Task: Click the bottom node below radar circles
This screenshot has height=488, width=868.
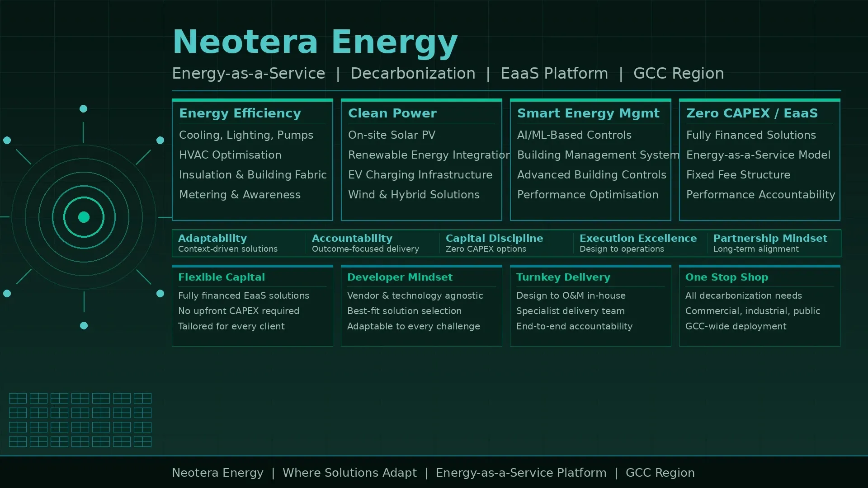Action: [84, 325]
